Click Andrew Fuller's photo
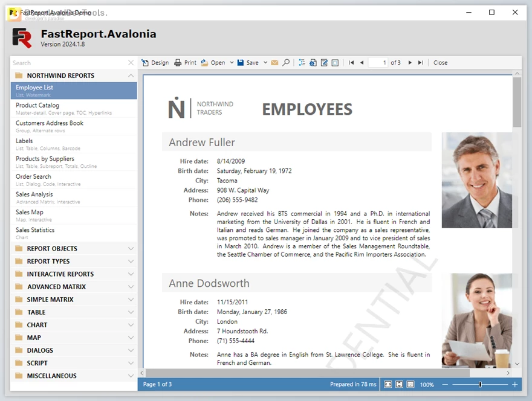This screenshot has width=532, height=401. click(x=477, y=180)
